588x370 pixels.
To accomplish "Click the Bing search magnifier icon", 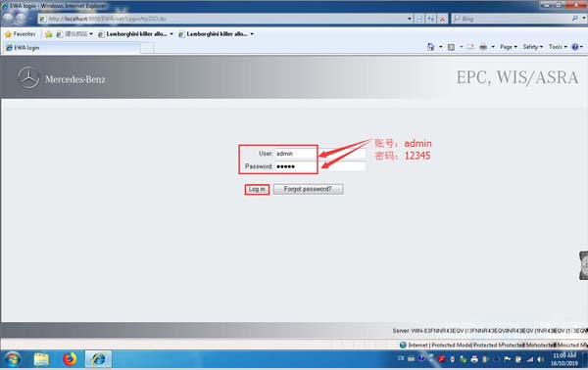I will pos(574,18).
